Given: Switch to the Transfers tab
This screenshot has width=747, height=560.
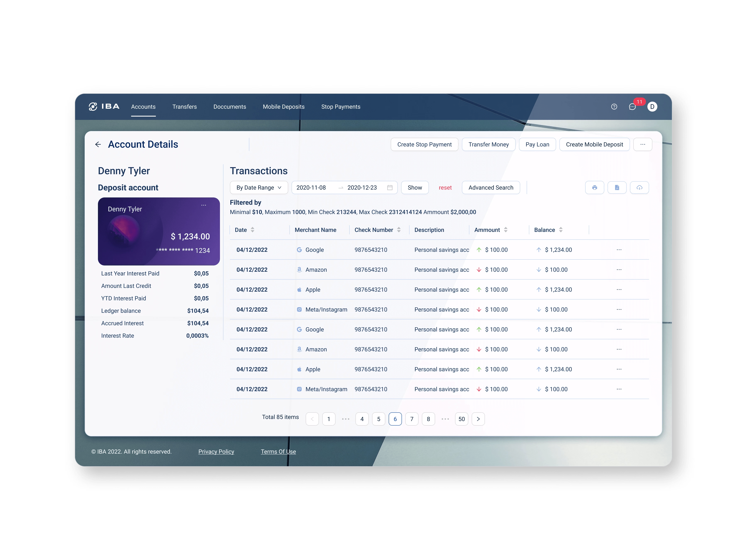Looking at the screenshot, I should tap(184, 107).
